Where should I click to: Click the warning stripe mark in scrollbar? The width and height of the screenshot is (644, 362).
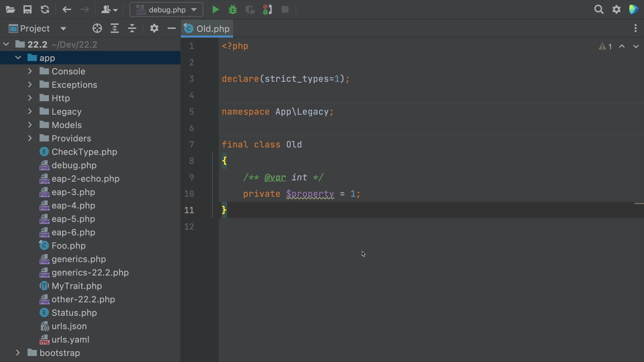(x=639, y=203)
